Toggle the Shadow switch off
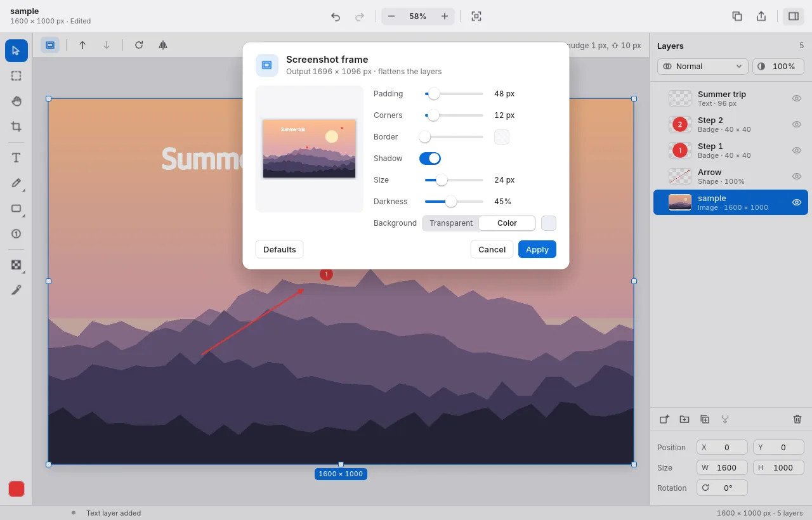 coord(430,159)
